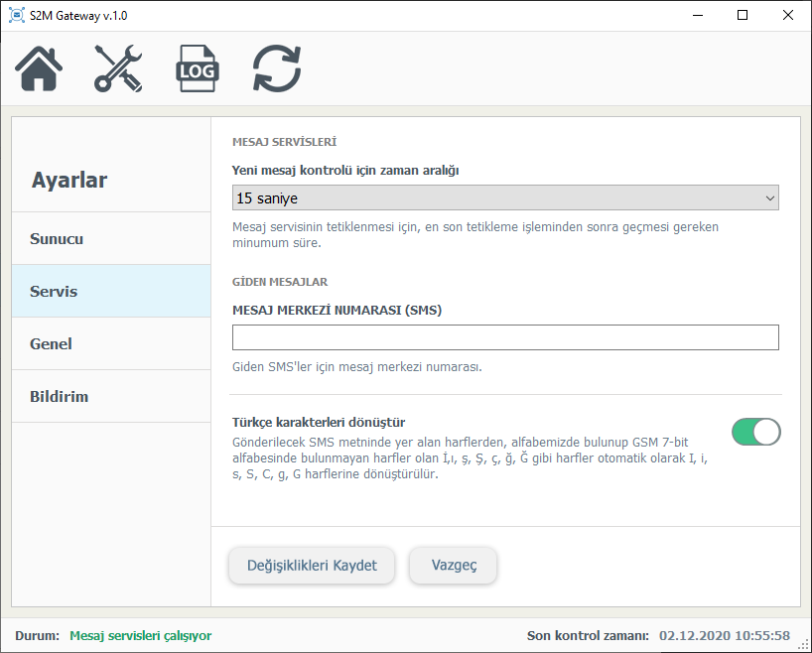Expand the 15 saniye time interval dropdown
The height and width of the screenshot is (653, 812).
pos(505,198)
